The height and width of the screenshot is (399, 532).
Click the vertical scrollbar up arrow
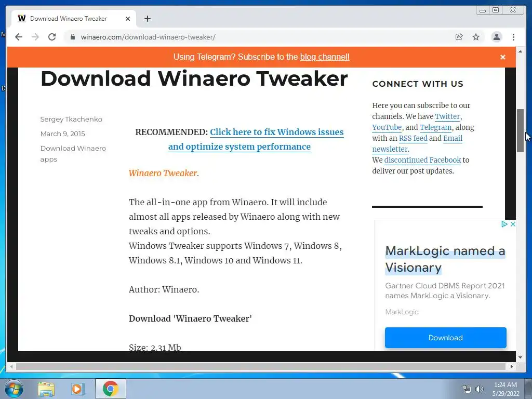click(520, 51)
